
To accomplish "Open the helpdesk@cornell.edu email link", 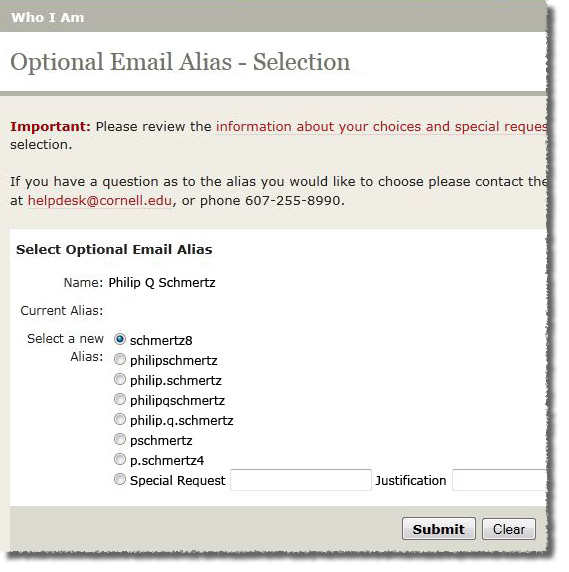I will (x=100, y=200).
